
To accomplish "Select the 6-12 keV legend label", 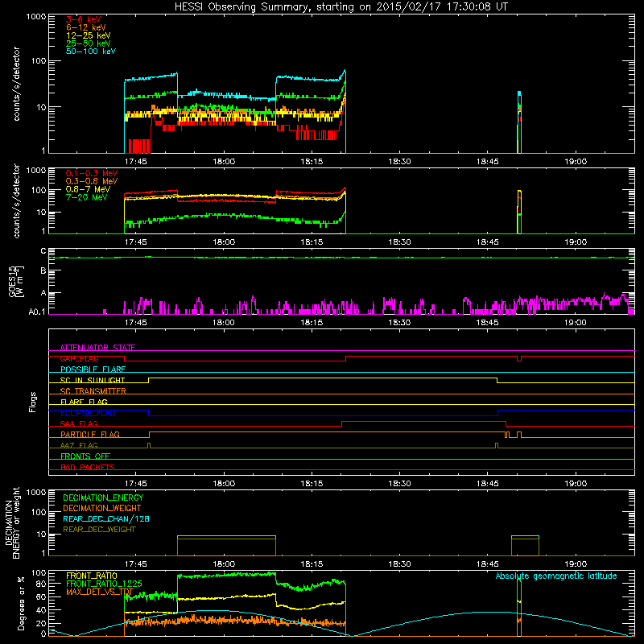I will tap(86, 27).
